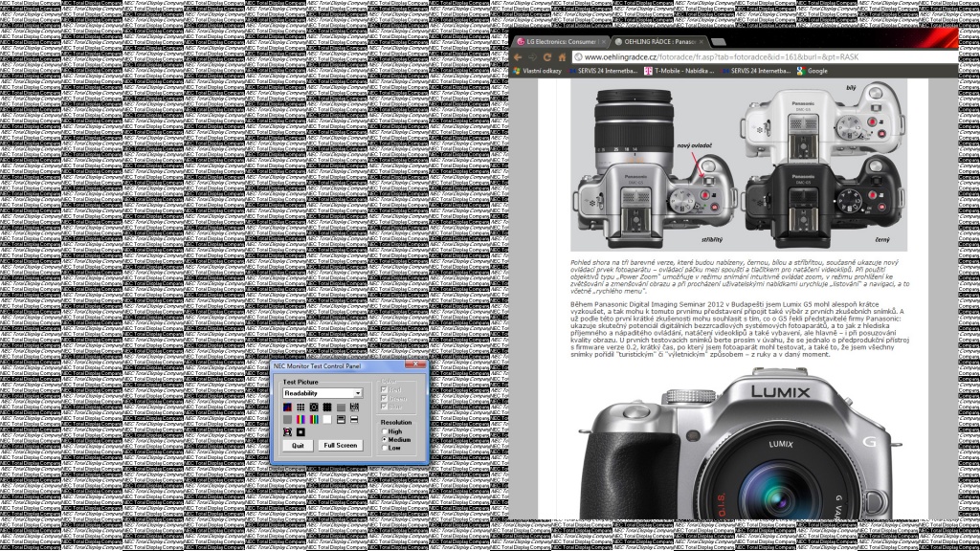Open the Test Picture dropdown showing Readability
Screen dimensions: 980x551
pos(323,393)
